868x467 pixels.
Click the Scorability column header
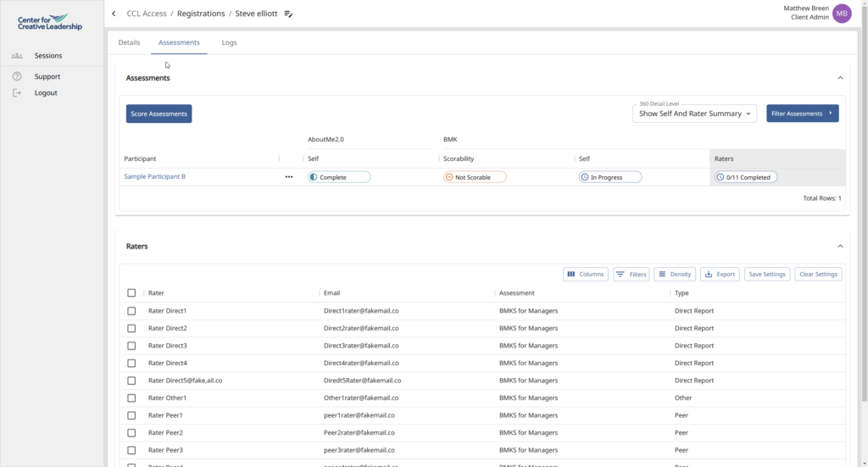[x=459, y=158]
